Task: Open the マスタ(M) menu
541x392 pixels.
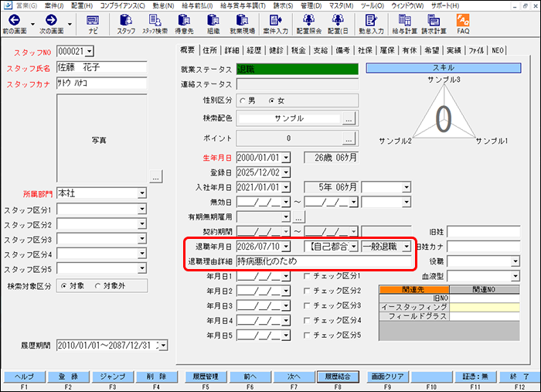Action: [341, 5]
